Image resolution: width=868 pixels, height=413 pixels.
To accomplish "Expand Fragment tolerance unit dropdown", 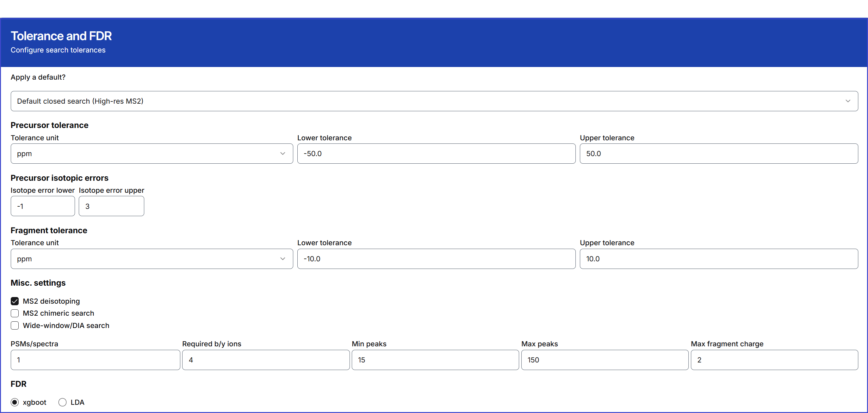I will pyautogui.click(x=152, y=258).
